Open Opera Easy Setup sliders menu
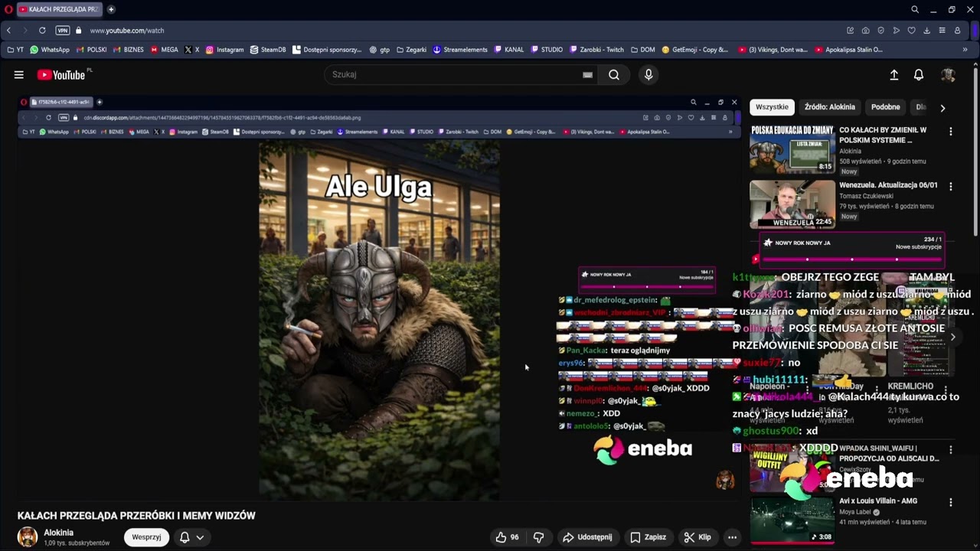The image size is (980, 551). [x=942, y=31]
